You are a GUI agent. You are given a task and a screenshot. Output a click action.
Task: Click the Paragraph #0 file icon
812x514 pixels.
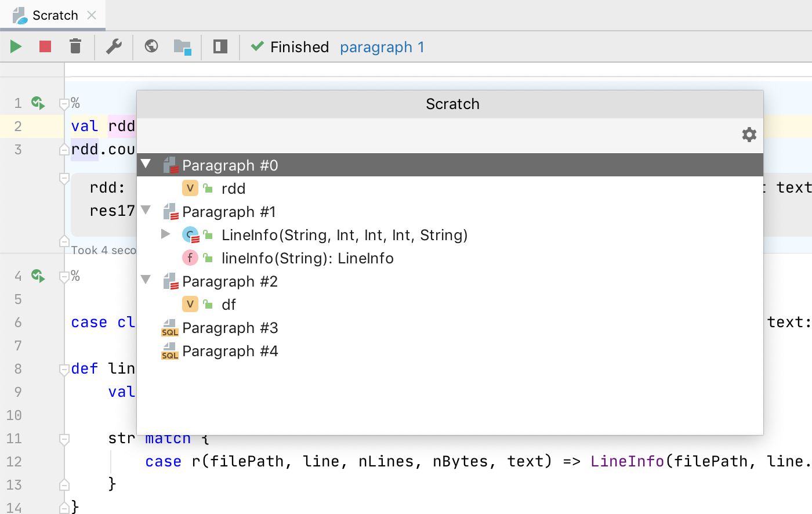pyautogui.click(x=171, y=165)
